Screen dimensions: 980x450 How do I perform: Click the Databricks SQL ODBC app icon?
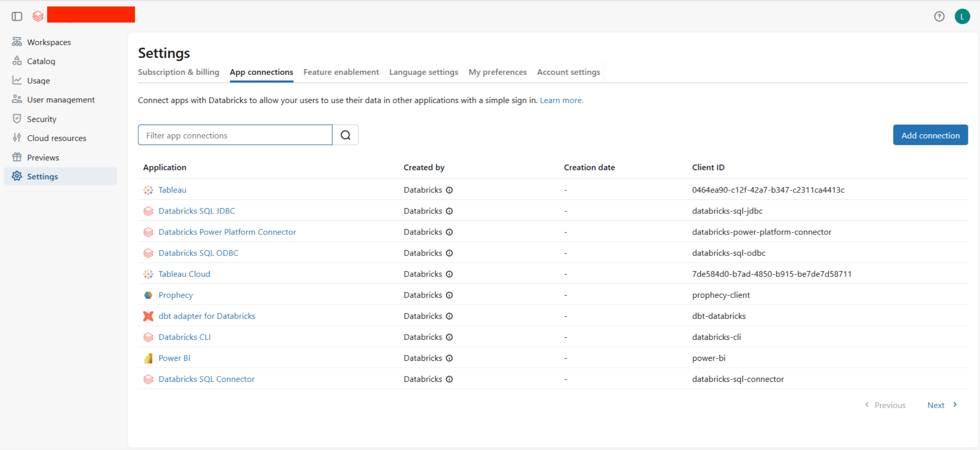coord(148,253)
